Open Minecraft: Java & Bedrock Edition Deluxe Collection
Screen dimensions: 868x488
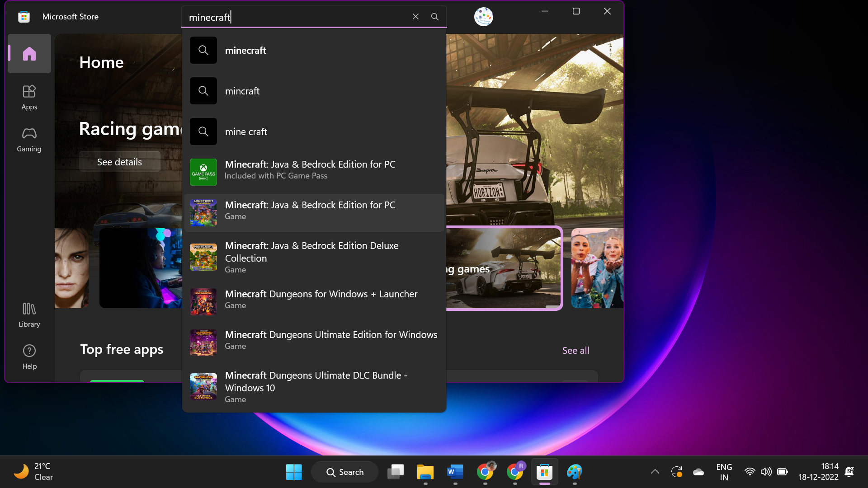pyautogui.click(x=312, y=257)
